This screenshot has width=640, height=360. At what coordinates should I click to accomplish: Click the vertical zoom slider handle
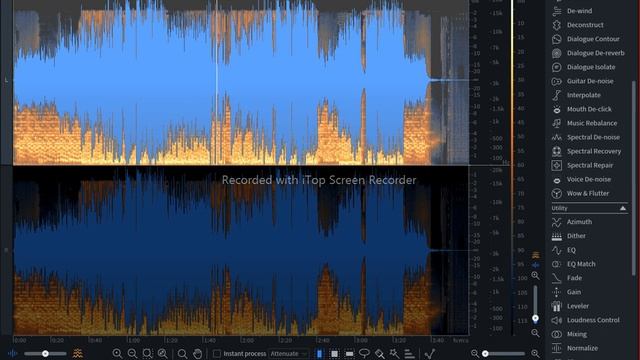[x=535, y=318]
